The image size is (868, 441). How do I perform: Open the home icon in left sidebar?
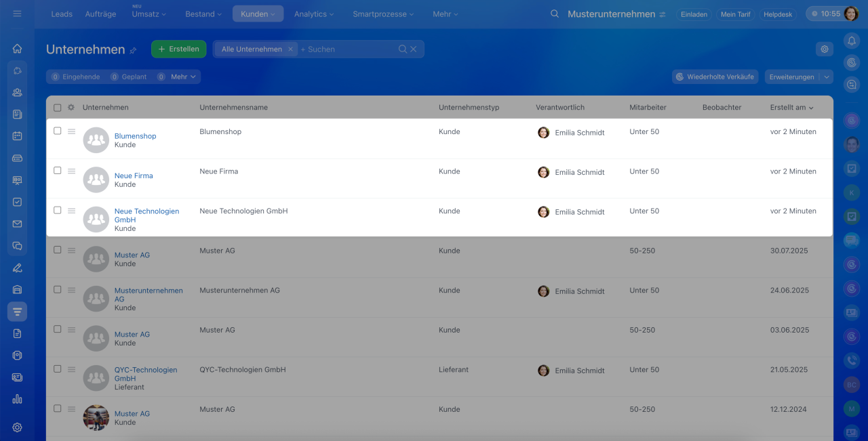17,48
